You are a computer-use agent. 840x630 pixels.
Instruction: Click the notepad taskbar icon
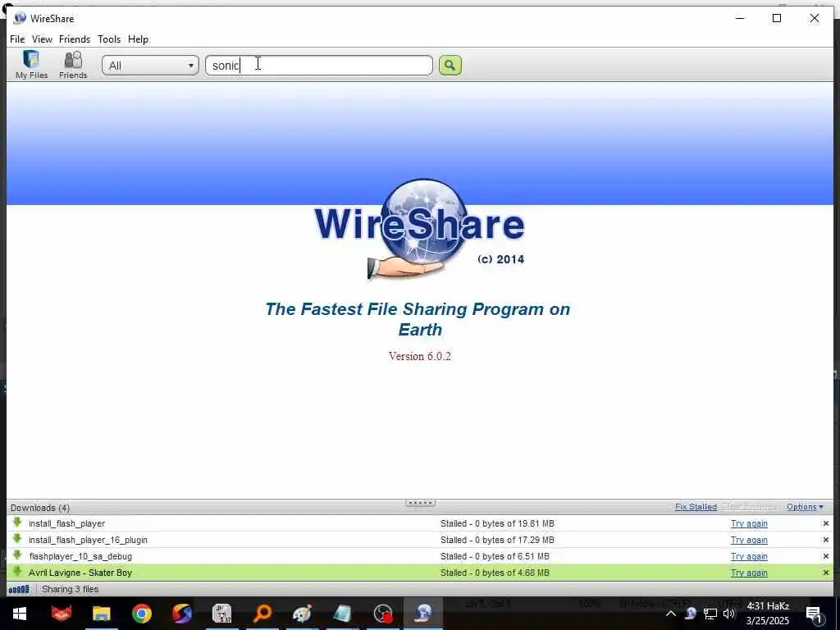pos(342,614)
